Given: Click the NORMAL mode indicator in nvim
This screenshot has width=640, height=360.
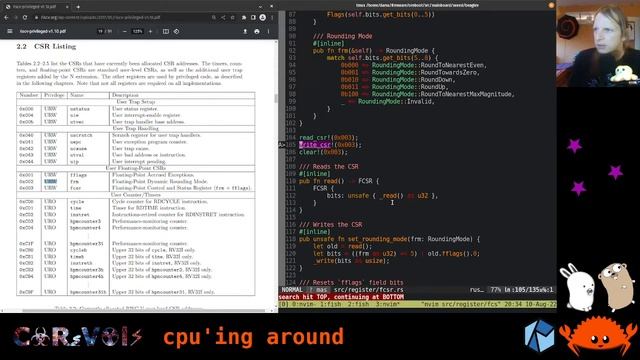Looking at the screenshot, I should 292,290.
